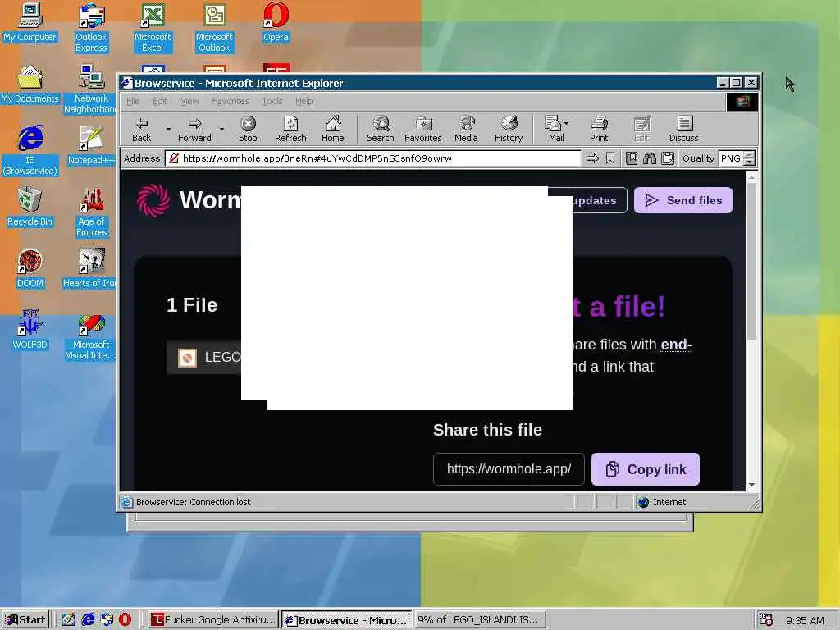Open My Computer desktop icon

[x=30, y=22]
